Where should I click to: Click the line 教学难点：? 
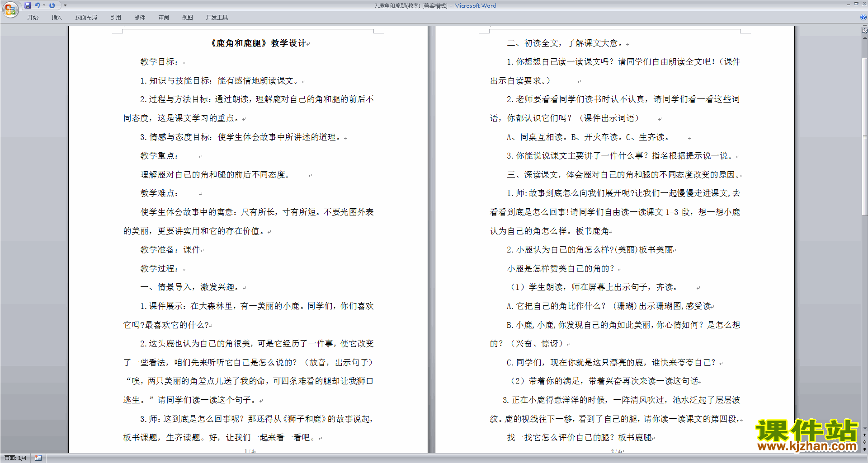click(x=159, y=193)
